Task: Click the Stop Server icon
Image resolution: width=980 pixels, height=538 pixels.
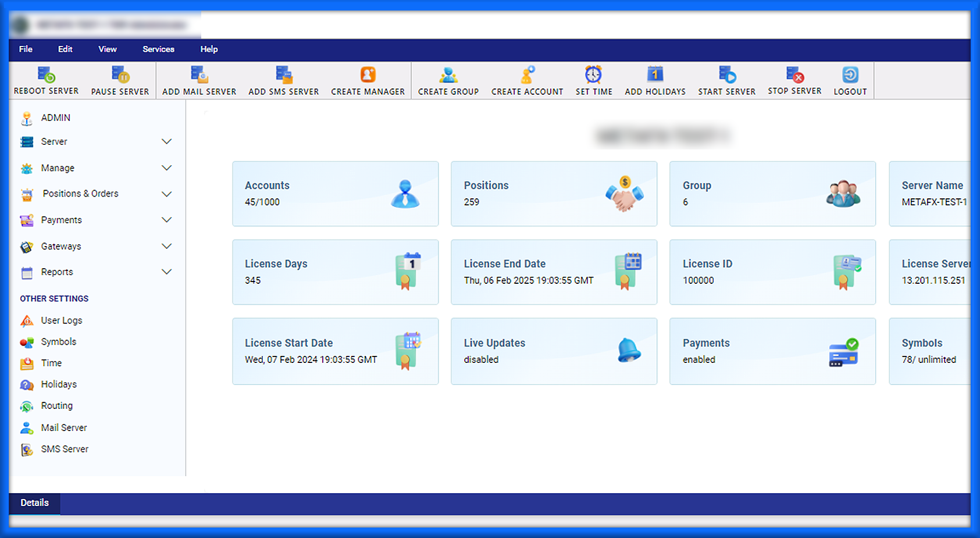Action: point(794,75)
